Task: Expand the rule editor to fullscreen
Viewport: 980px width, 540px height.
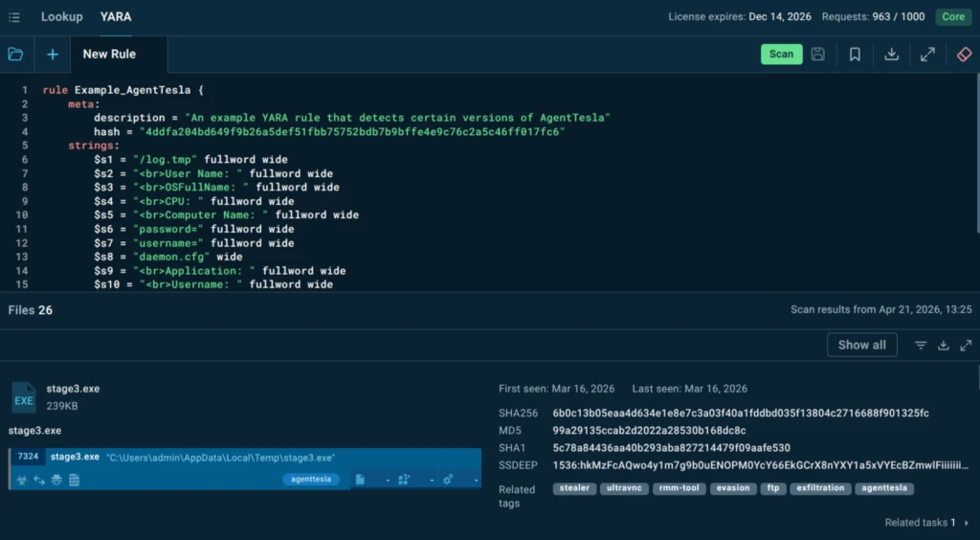Action: 927,55
